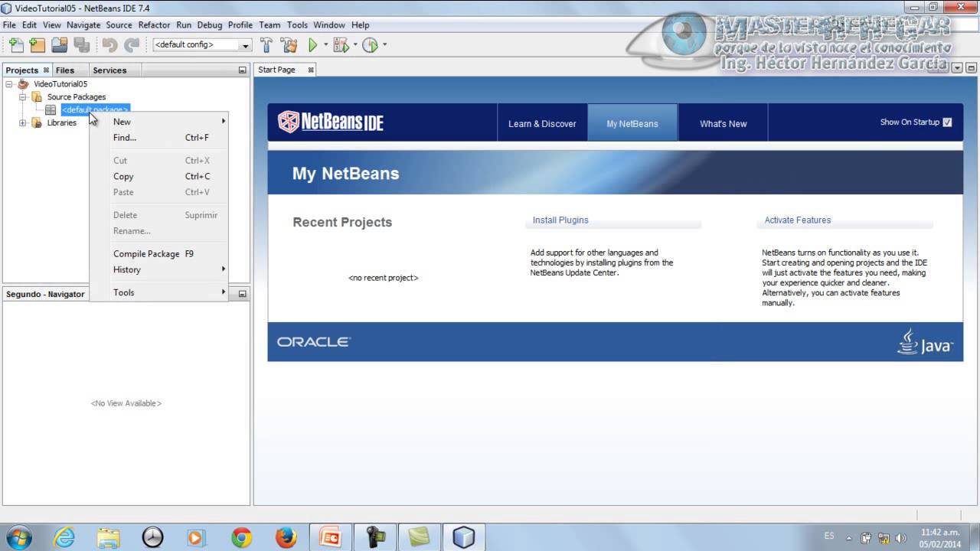The width and height of the screenshot is (980, 551).
Task: Click the New File toolbar icon
Action: [x=15, y=45]
